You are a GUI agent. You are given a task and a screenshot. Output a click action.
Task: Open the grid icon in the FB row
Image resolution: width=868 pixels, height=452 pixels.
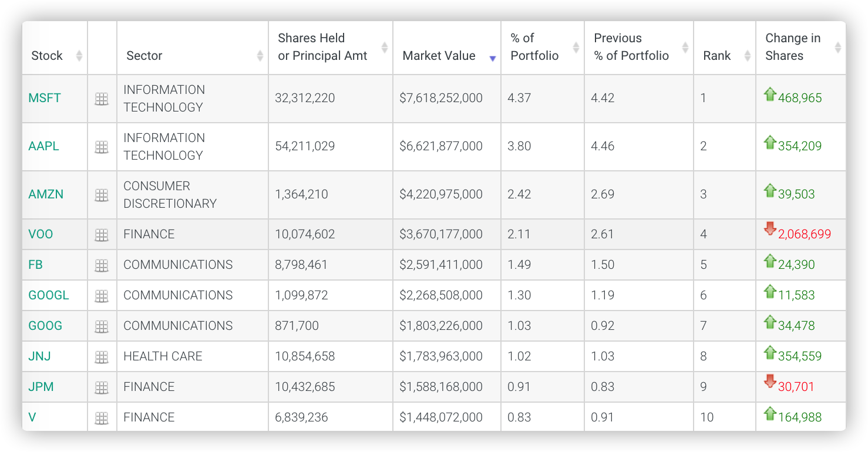coord(102,266)
